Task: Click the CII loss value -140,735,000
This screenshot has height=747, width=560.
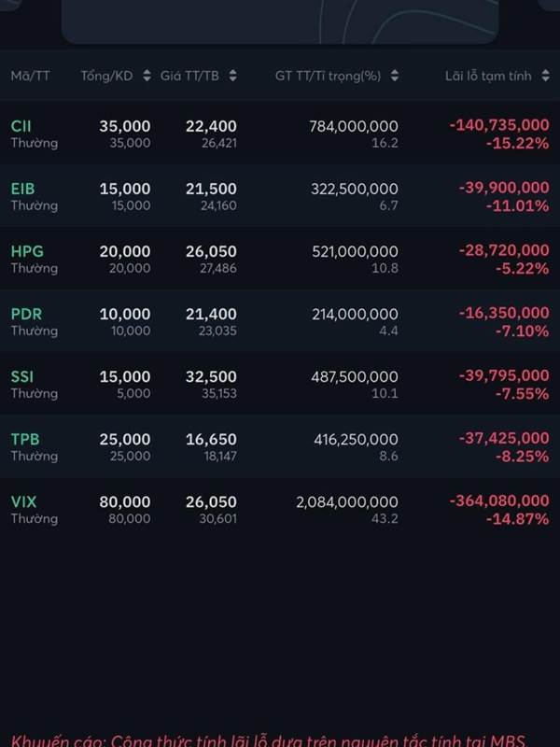Action: click(498, 125)
